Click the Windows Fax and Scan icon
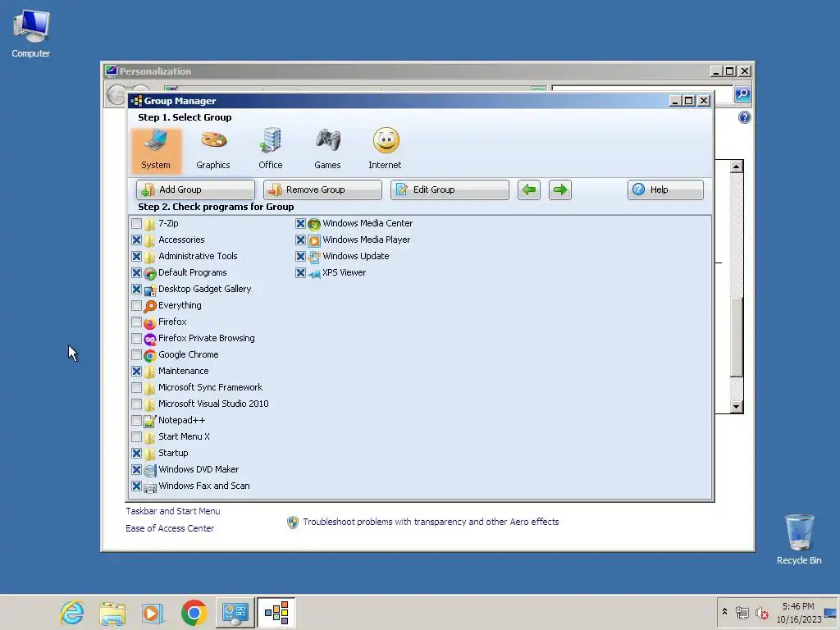Viewport: 840px width, 630px height. 150,486
